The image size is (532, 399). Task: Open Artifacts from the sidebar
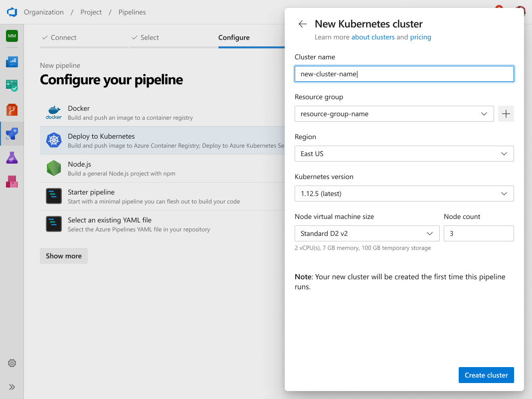[12, 182]
